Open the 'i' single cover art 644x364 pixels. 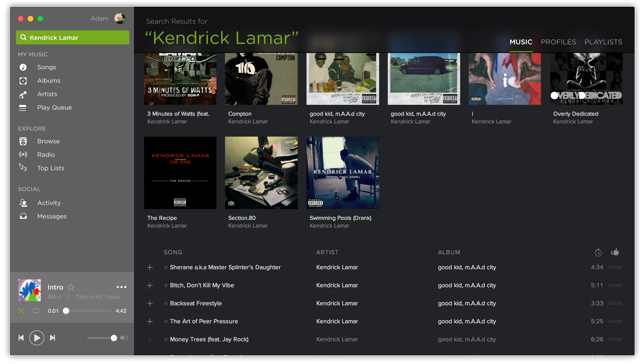click(x=504, y=79)
